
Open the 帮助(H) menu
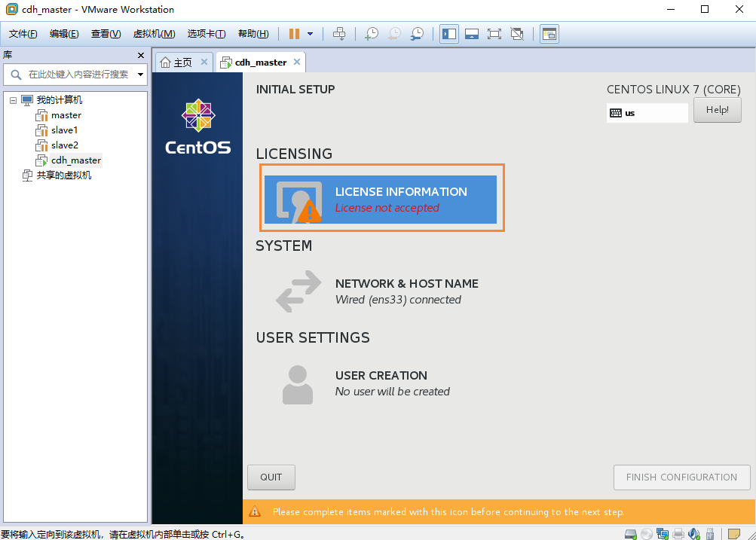[x=253, y=34]
